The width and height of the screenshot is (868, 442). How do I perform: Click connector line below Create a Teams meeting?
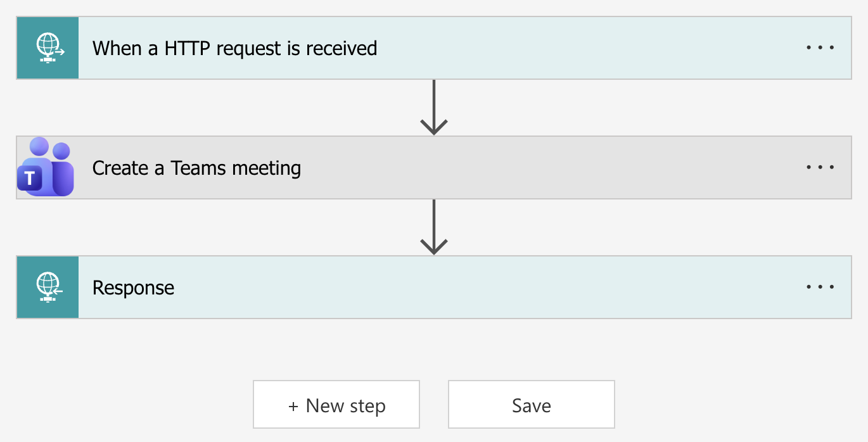(x=434, y=218)
